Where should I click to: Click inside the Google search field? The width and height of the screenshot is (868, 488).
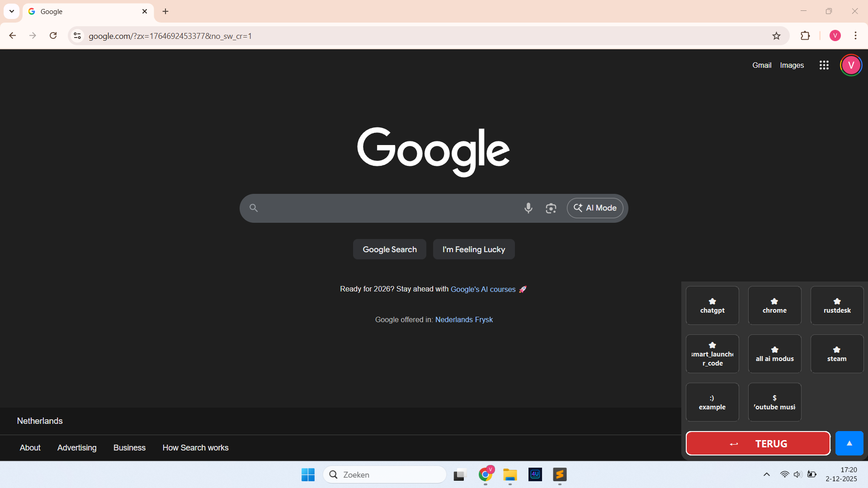(389, 208)
